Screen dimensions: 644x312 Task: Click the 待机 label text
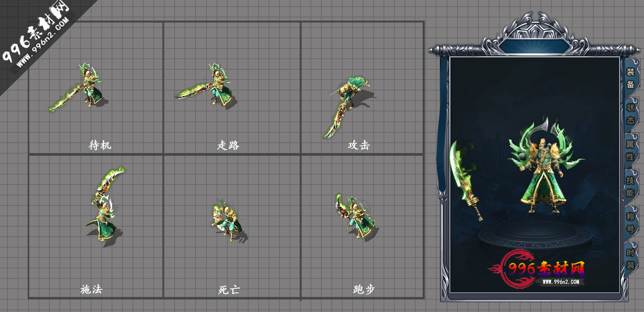click(100, 145)
